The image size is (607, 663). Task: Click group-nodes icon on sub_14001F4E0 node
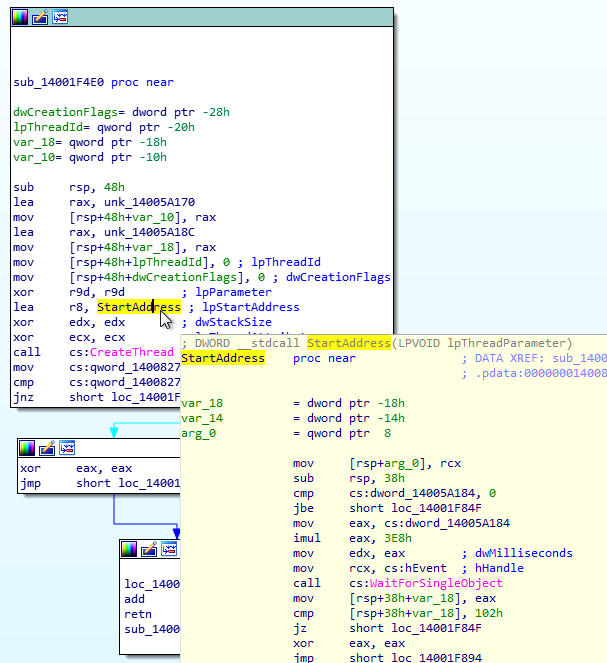click(60, 17)
